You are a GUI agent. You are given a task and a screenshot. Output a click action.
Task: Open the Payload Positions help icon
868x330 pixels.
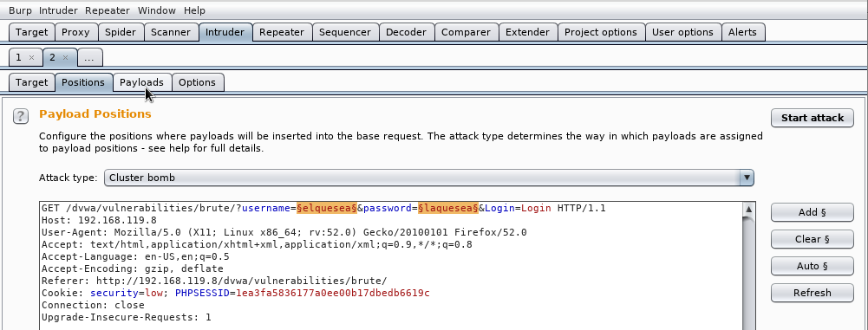[x=21, y=116]
